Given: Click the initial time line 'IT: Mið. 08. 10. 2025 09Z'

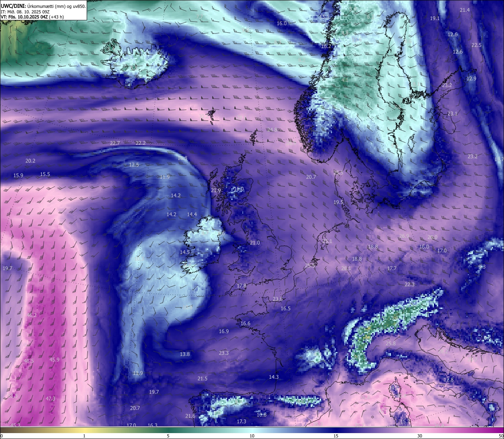Looking at the screenshot, I should pyautogui.click(x=25, y=12).
